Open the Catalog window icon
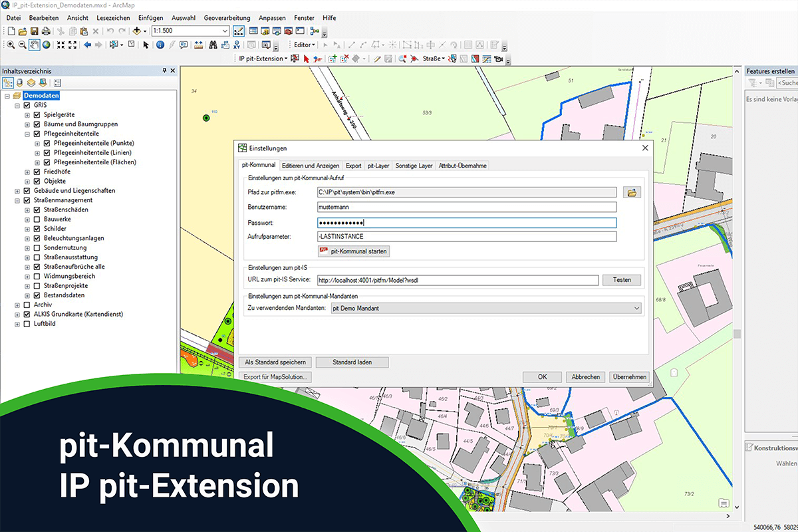798x532 pixels. click(x=265, y=31)
